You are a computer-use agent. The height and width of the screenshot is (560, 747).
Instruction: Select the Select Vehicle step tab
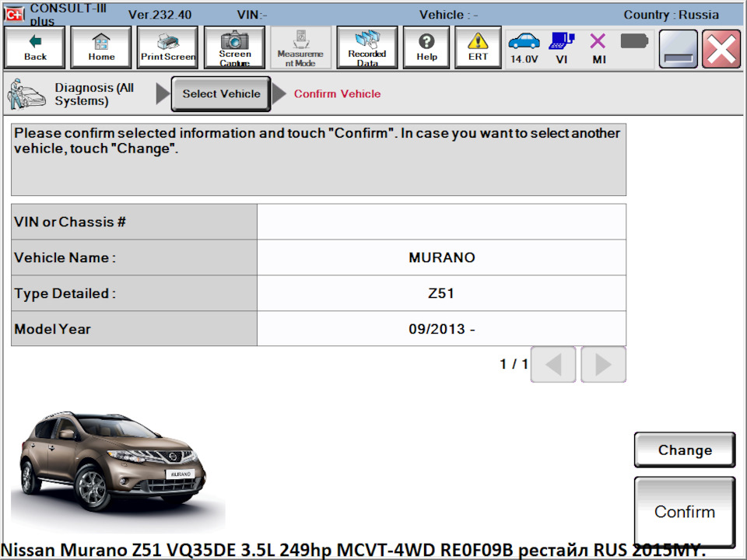click(220, 93)
